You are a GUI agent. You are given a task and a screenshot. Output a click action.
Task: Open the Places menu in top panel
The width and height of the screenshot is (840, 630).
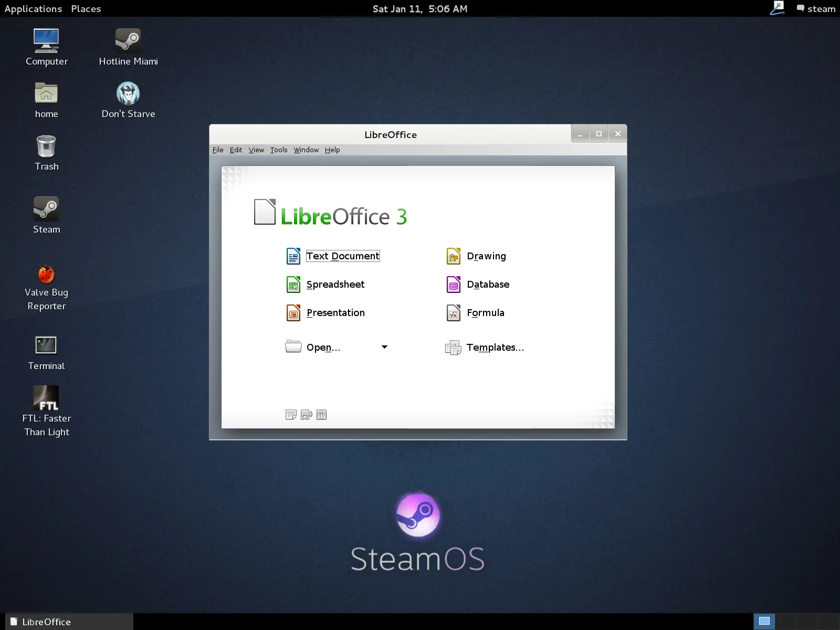(x=86, y=9)
